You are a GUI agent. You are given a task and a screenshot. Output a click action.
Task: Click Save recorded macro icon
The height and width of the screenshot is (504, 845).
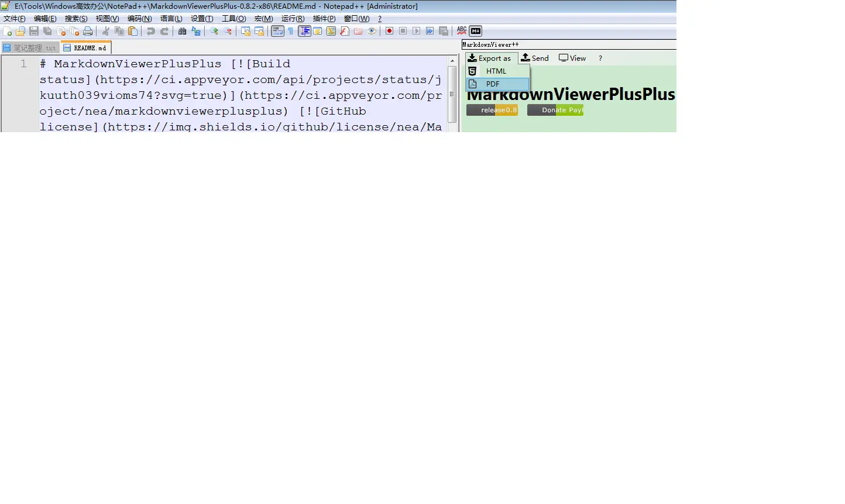click(444, 31)
